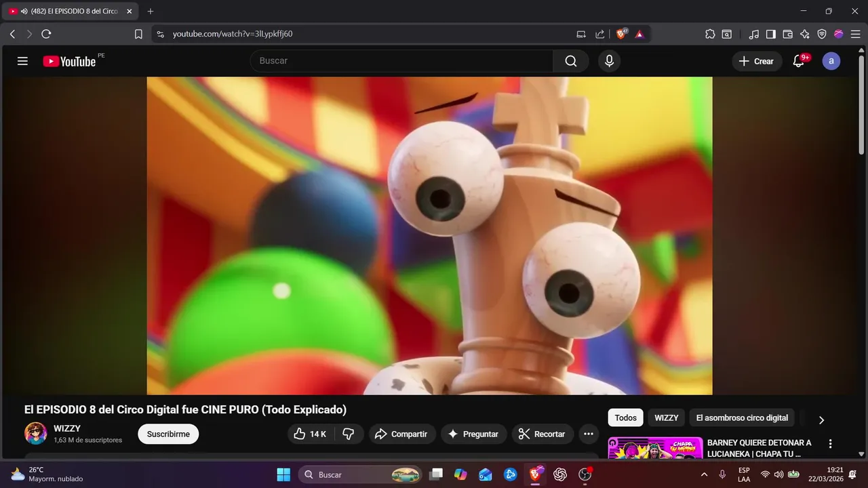Like the video with 14 K likes
This screenshot has width=868, height=488.
tap(311, 434)
